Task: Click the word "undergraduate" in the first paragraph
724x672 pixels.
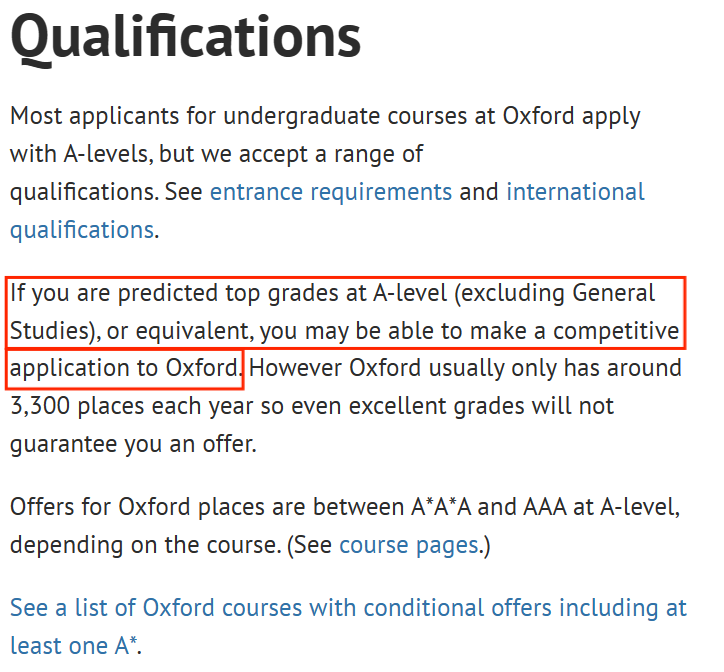Action: click(302, 116)
